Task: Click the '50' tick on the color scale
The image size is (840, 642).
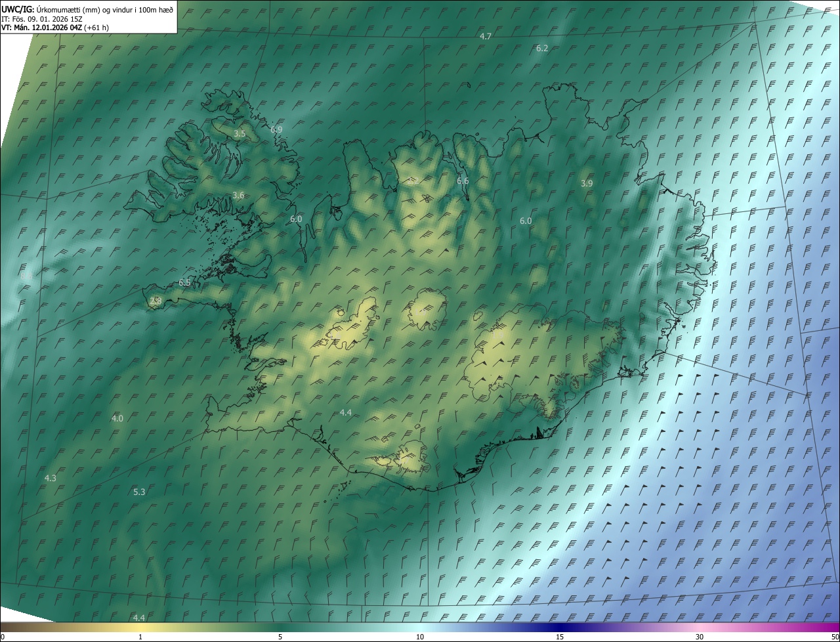Action: (835, 637)
